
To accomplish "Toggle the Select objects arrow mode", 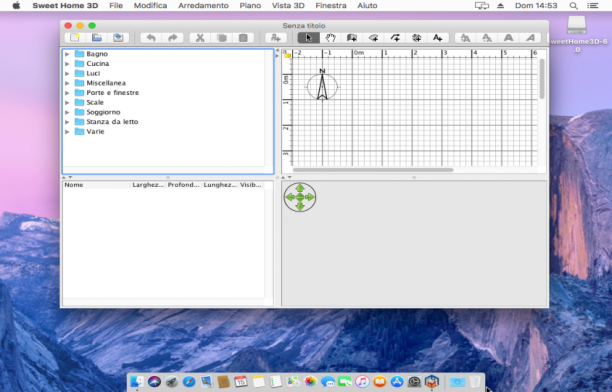I will (309, 38).
